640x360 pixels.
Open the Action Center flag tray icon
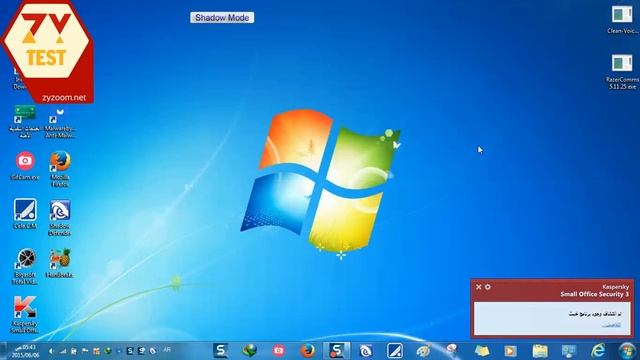(x=85, y=351)
